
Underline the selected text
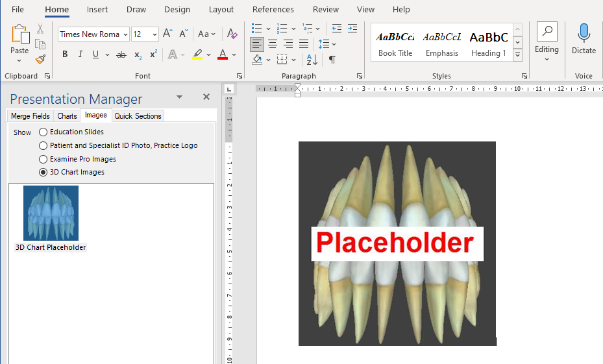click(96, 55)
